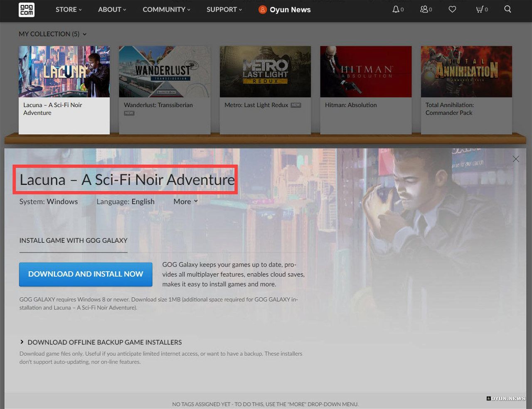Viewport: 532px width, 409px height.
Task: Open the shopping cart icon
Action: click(x=480, y=9)
